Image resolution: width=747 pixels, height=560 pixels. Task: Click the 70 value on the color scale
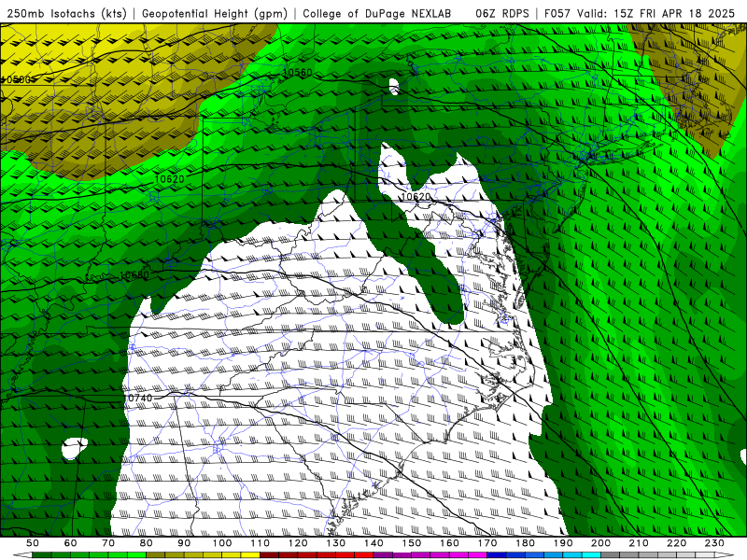click(108, 543)
